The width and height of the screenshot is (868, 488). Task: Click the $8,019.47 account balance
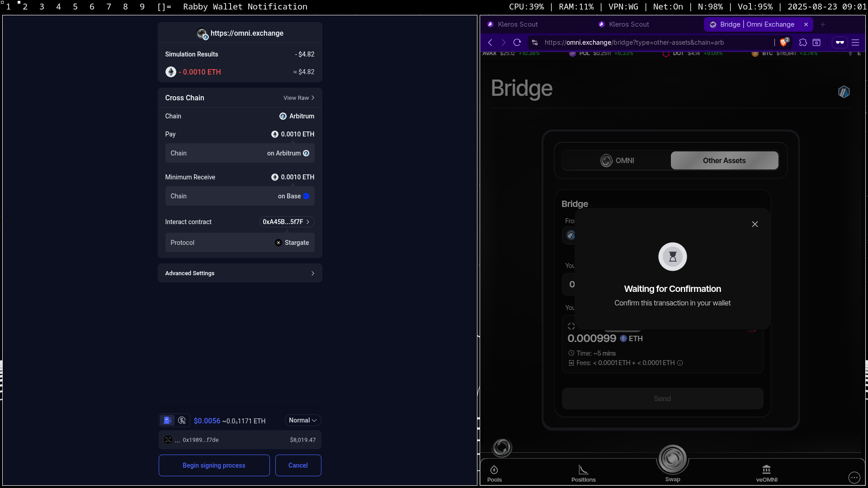(303, 440)
